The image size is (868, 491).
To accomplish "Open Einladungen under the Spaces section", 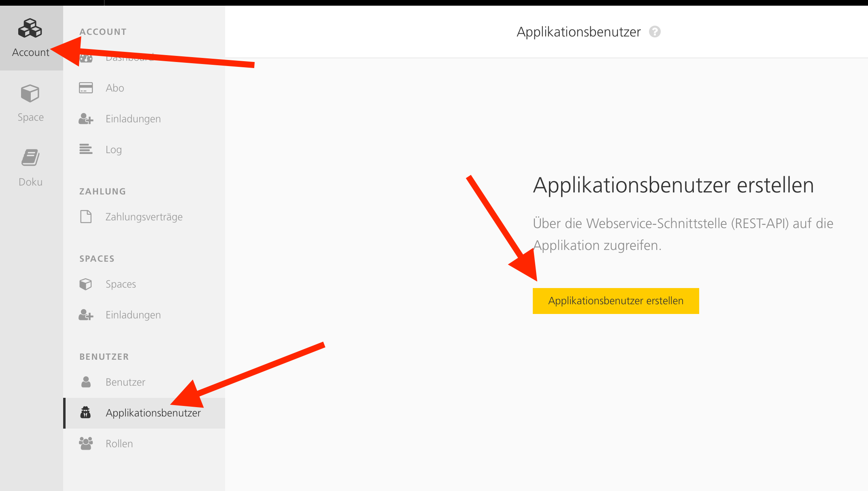I will pos(133,315).
